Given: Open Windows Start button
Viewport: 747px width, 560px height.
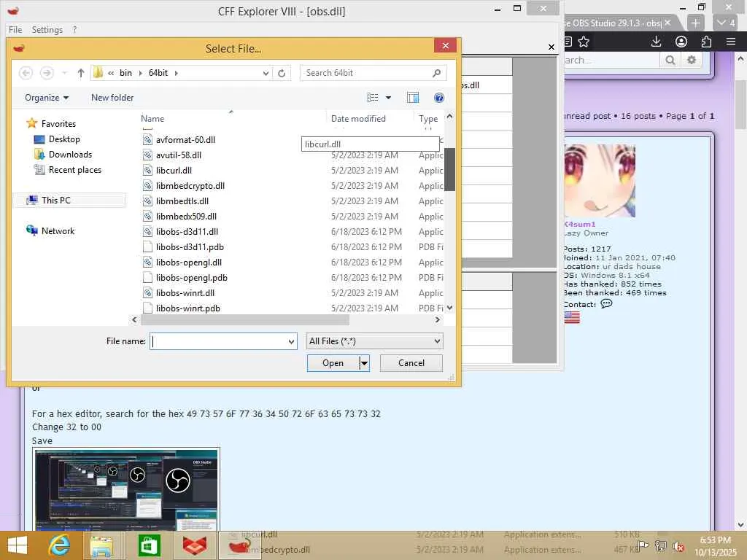Looking at the screenshot, I should (18, 545).
